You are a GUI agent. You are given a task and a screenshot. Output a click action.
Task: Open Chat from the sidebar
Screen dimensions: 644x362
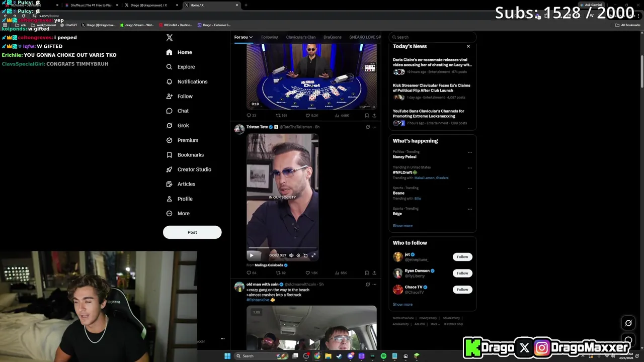[x=178, y=111]
